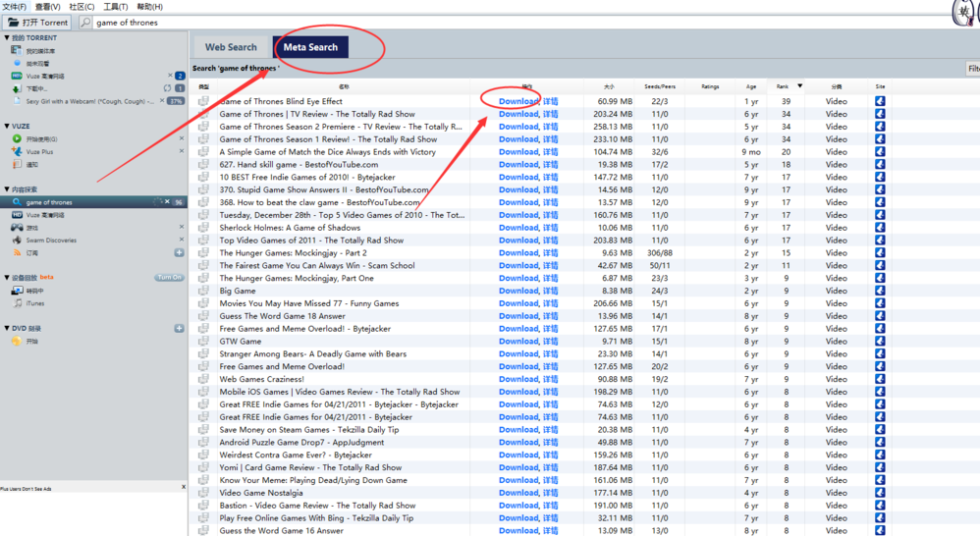Toggle the 设备回放 Turn On switch

tap(169, 278)
